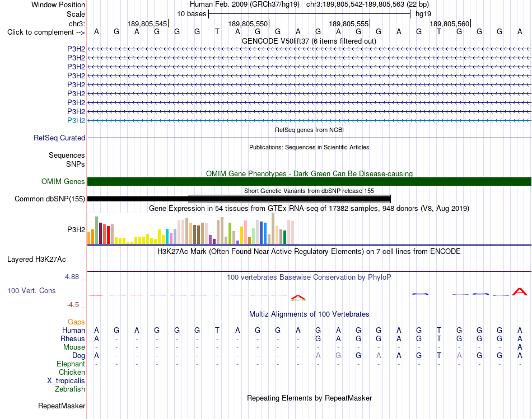
Task: Click the SNPs subtrack label
Action: [x=76, y=164]
